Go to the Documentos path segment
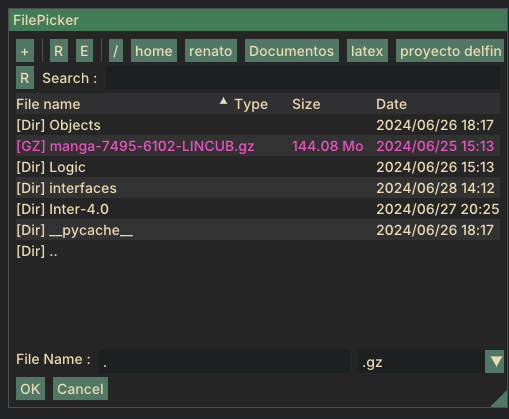The height and width of the screenshot is (419, 509). click(292, 51)
